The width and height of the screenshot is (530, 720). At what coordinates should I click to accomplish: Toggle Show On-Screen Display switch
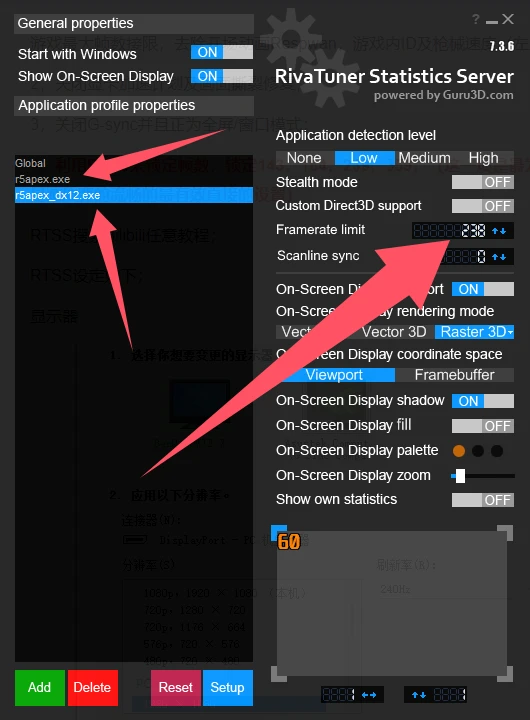pyautogui.click(x=222, y=76)
